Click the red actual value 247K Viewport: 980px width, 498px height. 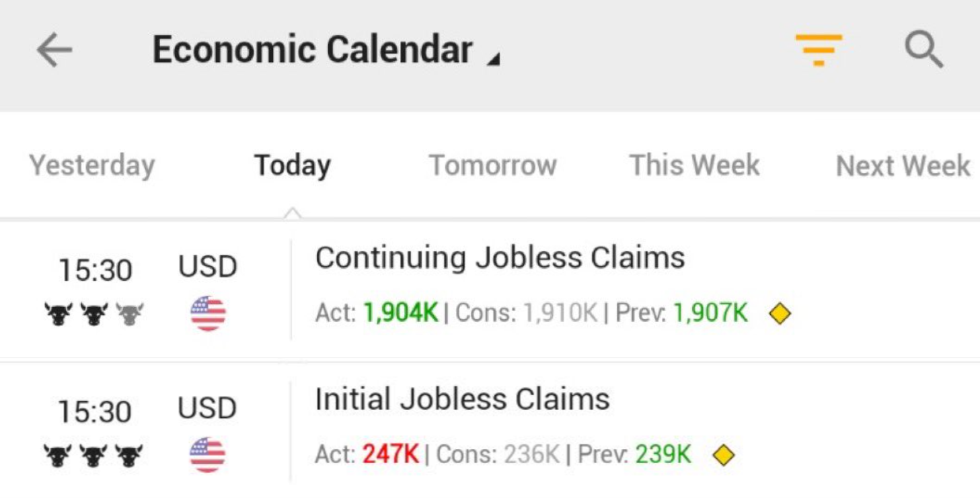pos(391,455)
